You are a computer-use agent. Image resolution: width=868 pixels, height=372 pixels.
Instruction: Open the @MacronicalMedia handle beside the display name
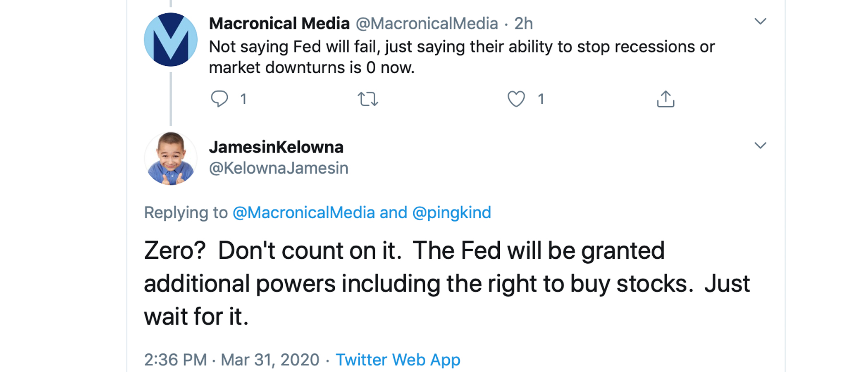[427, 24]
